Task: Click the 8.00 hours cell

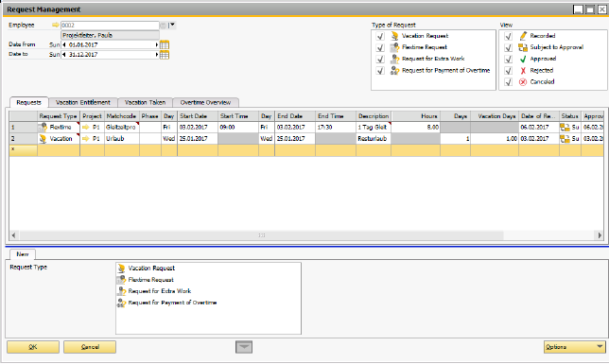Action: tap(415, 128)
